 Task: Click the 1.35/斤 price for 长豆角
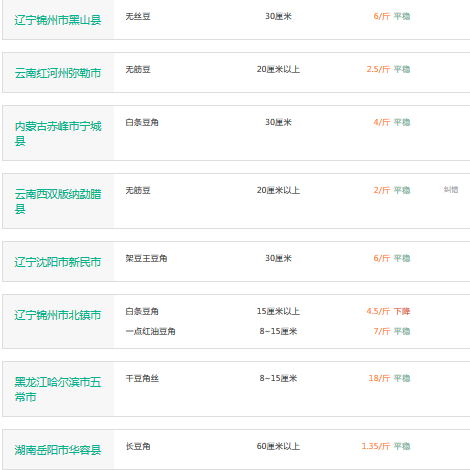[376, 446]
